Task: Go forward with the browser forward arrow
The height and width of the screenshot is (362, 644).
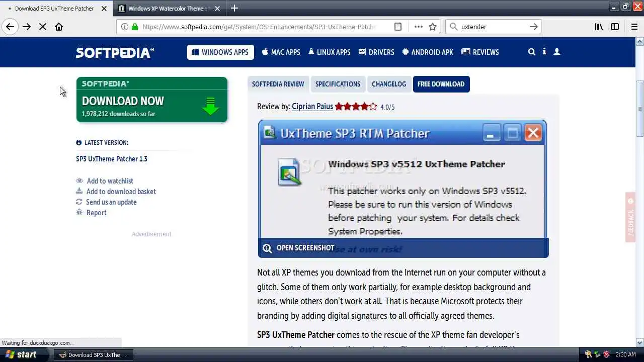Action: coord(27,27)
